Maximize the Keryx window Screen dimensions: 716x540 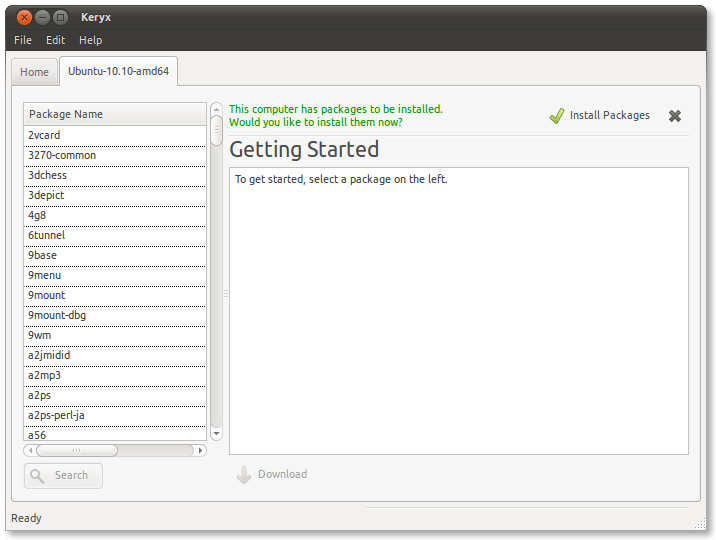[60, 18]
